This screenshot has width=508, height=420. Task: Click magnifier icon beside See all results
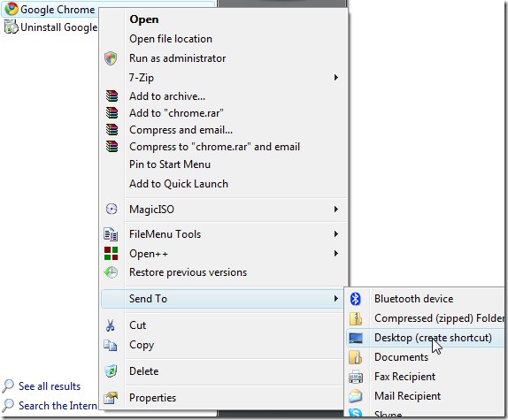[x=8, y=386]
